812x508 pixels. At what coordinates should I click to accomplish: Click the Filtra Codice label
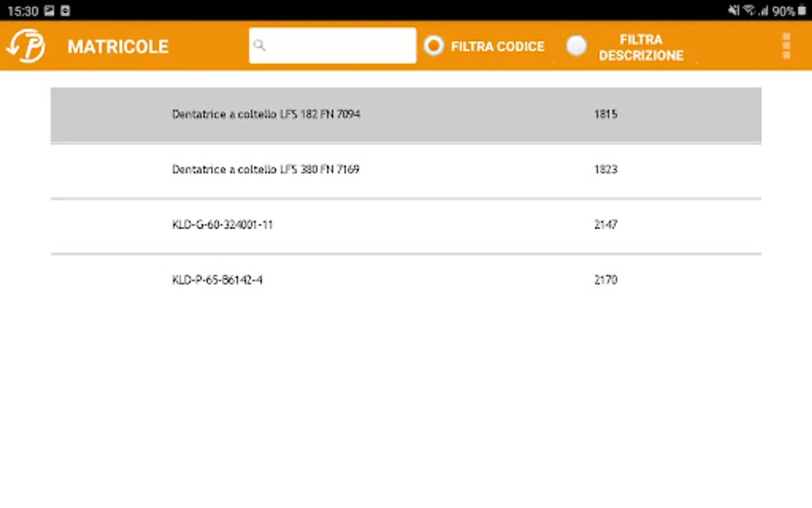(x=497, y=46)
